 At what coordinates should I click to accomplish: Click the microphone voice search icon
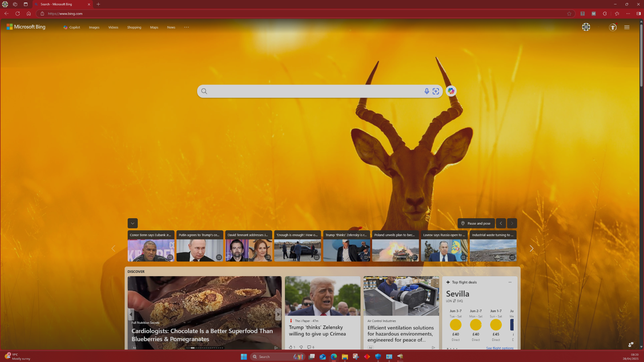[426, 91]
